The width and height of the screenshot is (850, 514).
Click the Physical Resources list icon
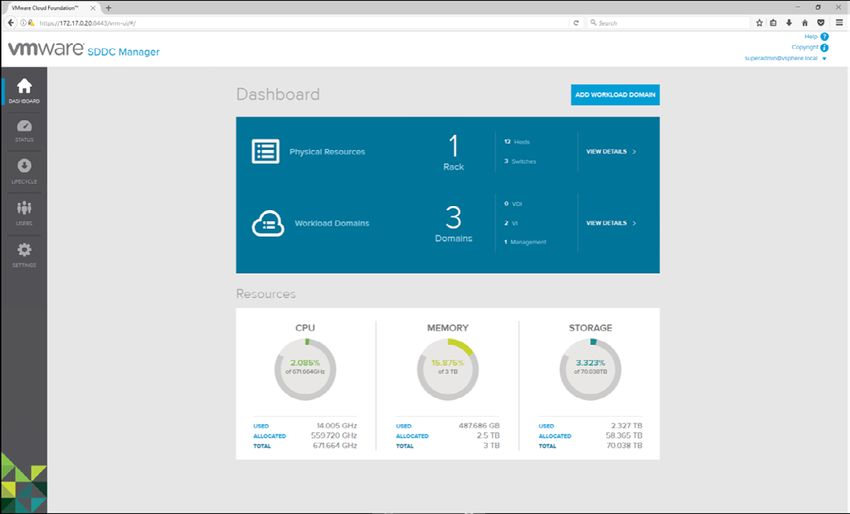point(266,151)
